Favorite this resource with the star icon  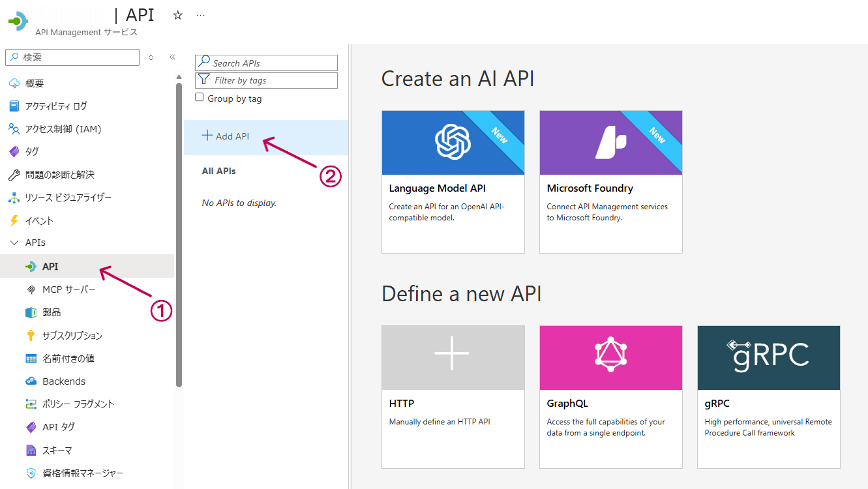tap(177, 16)
